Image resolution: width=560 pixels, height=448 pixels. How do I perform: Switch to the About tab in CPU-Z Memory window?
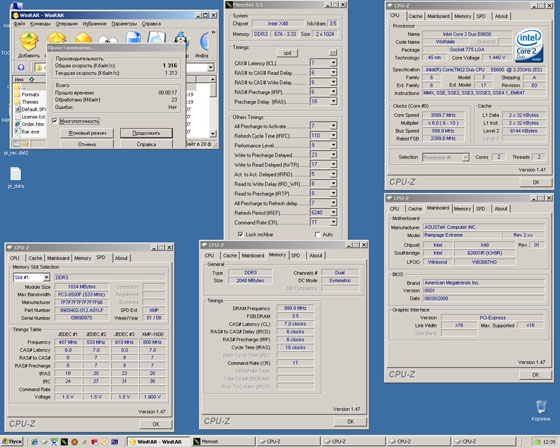point(316,255)
